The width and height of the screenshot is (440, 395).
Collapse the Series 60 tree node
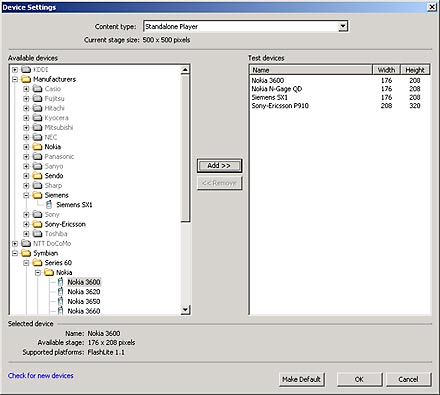point(26,263)
